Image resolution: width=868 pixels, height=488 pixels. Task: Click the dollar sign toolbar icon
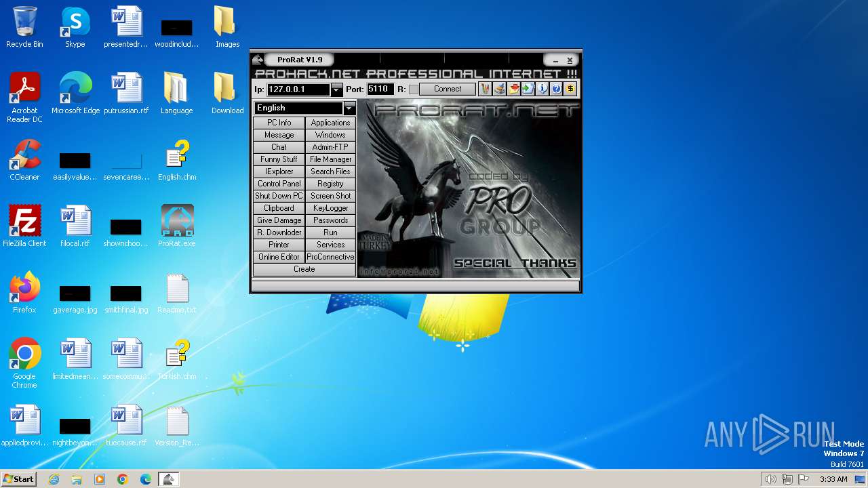point(570,89)
